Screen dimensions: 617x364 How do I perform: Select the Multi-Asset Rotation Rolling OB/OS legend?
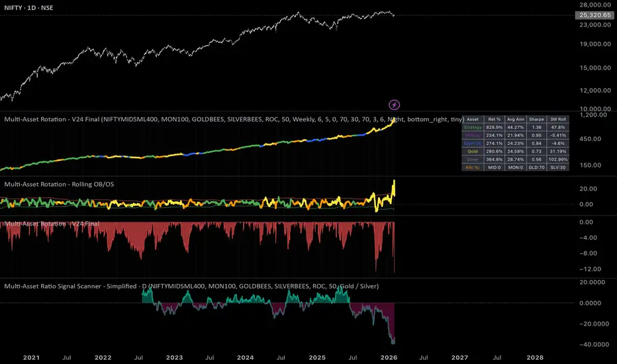pos(59,184)
